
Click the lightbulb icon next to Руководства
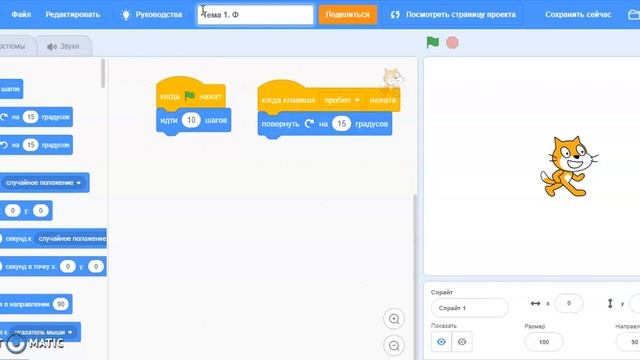[x=126, y=15]
